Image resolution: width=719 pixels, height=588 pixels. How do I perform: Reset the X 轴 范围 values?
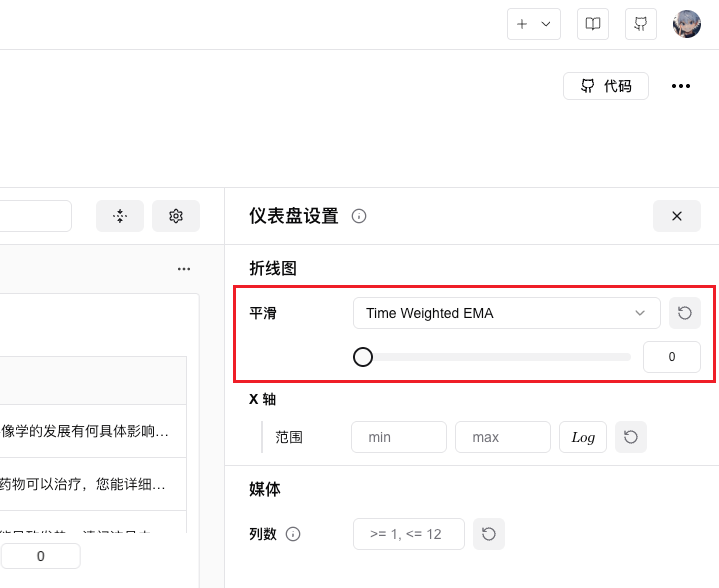point(631,437)
